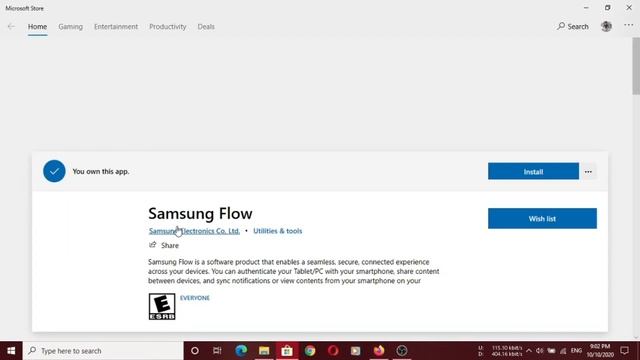Click the network speed meter on the taskbar
The image size is (640, 360).
(500, 351)
